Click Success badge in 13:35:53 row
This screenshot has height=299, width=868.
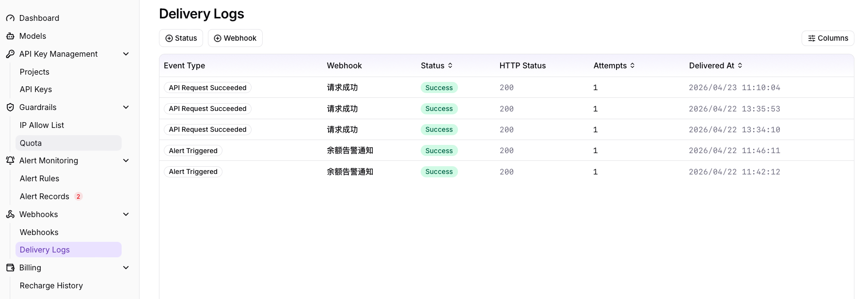[x=439, y=109]
